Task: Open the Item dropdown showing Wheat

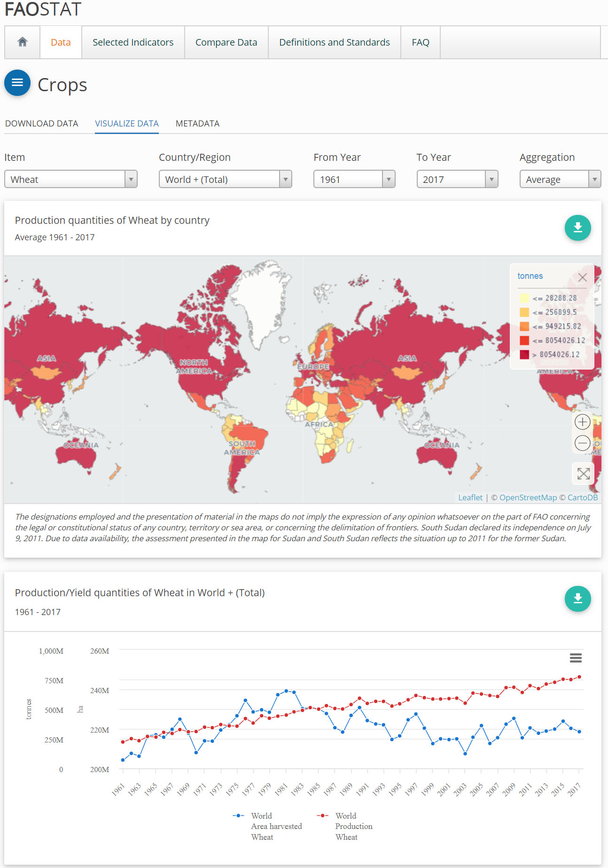Action: coord(70,179)
